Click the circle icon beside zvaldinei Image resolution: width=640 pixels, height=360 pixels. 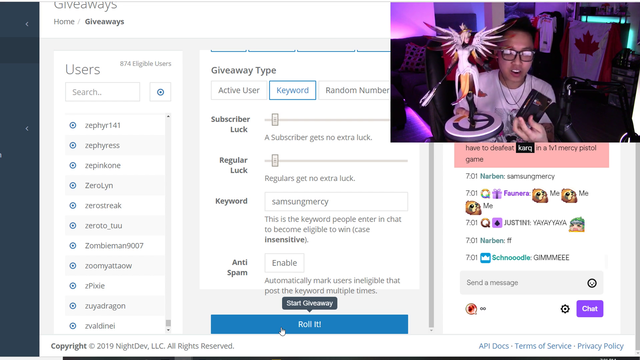coord(73,326)
